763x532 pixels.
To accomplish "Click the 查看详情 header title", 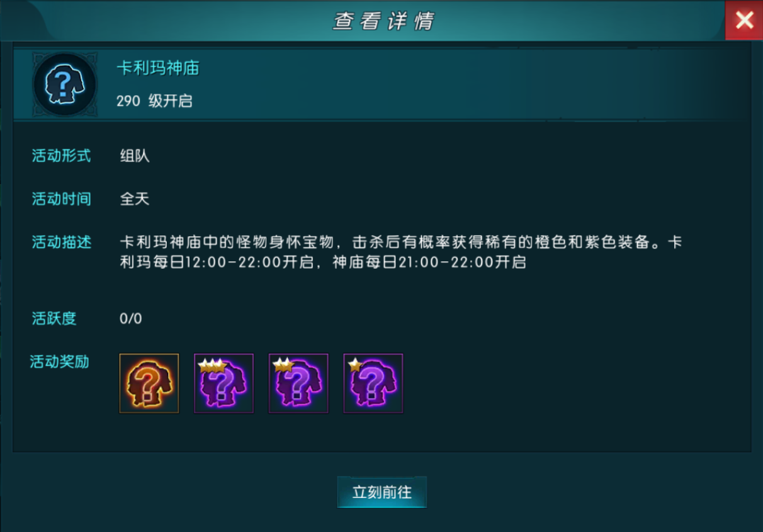I will 383,21.
